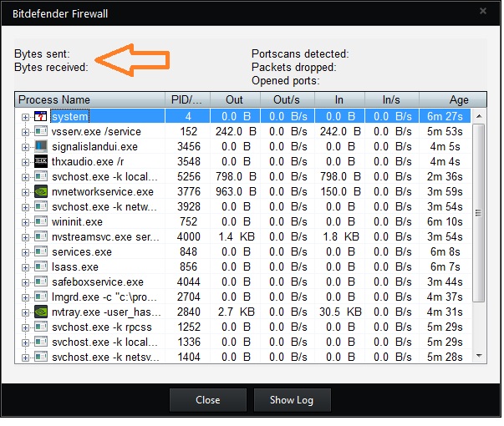Click PID 4000 cell
This screenshot has width=504, height=426.
(188, 236)
